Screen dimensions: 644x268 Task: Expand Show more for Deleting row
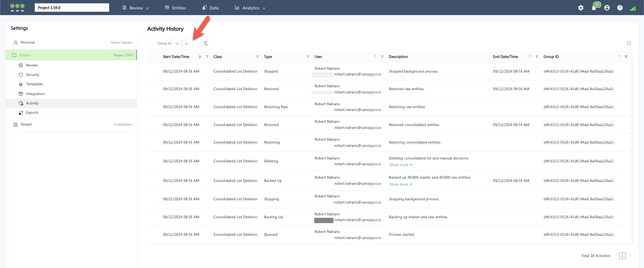401,165
